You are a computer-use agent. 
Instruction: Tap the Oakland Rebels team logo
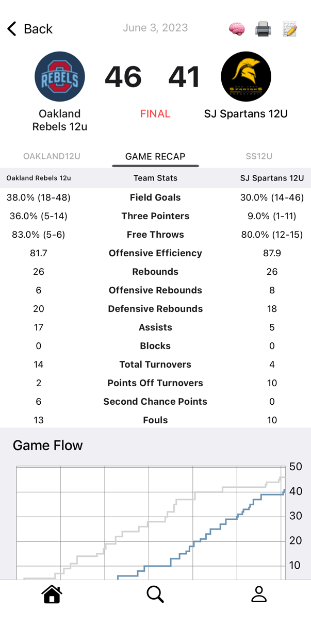coord(60,76)
